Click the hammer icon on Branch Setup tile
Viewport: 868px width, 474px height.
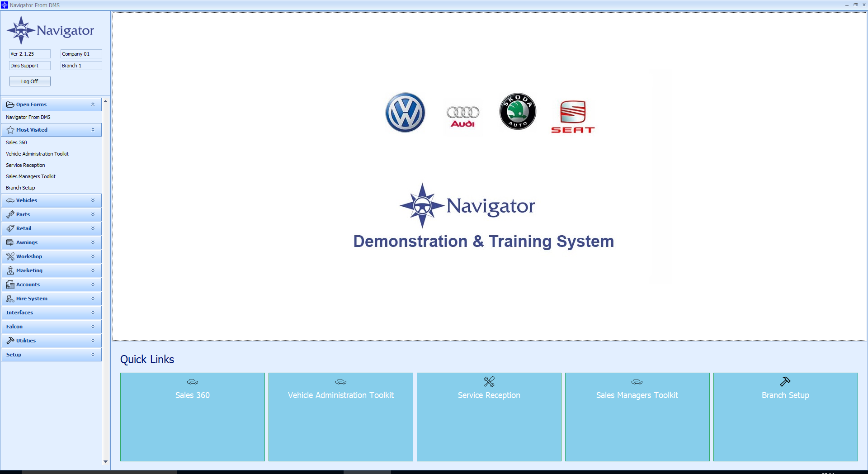pos(785,382)
